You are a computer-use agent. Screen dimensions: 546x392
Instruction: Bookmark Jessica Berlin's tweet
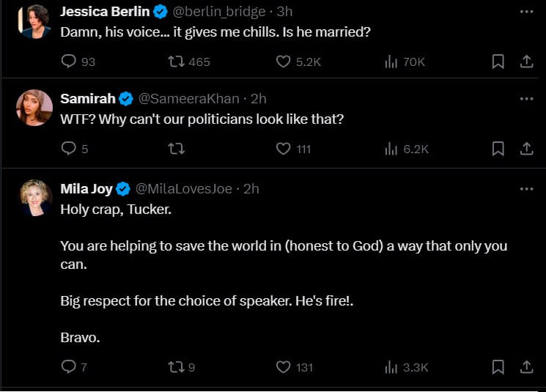[x=498, y=62]
